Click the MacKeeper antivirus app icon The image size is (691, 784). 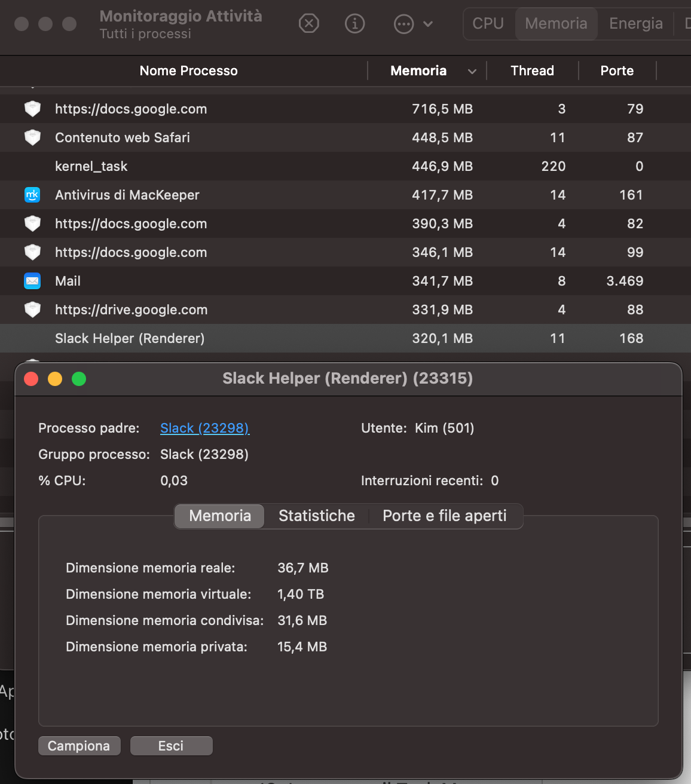[32, 195]
